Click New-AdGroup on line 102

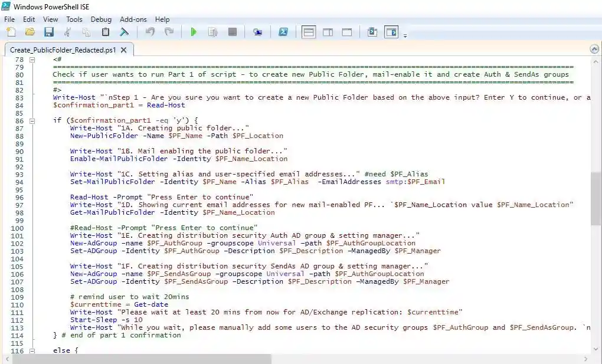pyautogui.click(x=93, y=243)
